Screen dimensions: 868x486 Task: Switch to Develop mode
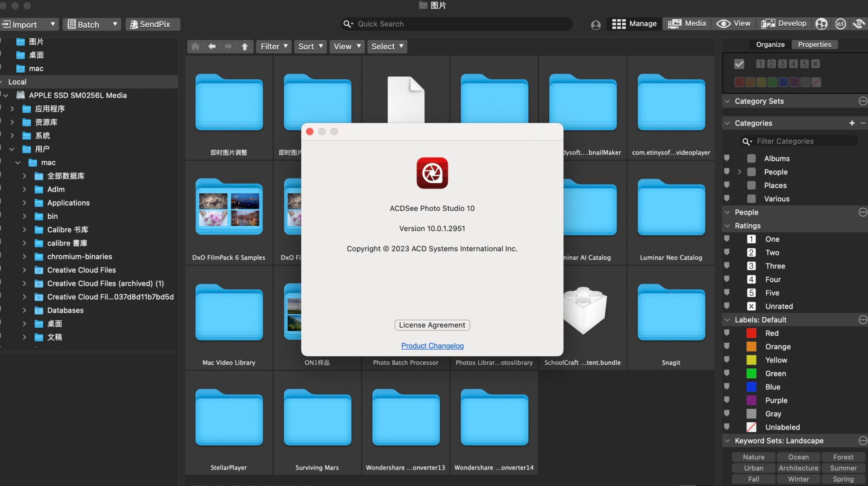tap(783, 24)
